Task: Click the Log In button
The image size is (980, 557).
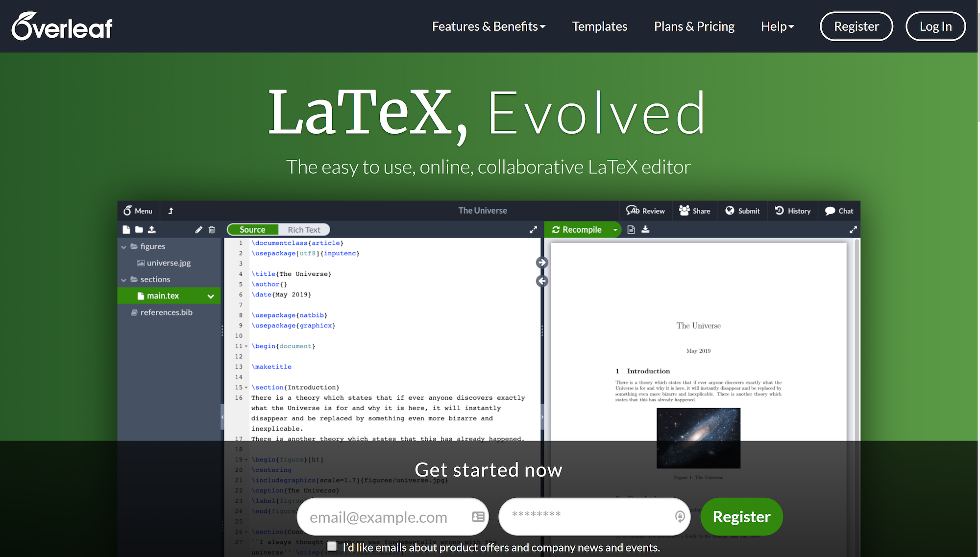Action: (936, 25)
